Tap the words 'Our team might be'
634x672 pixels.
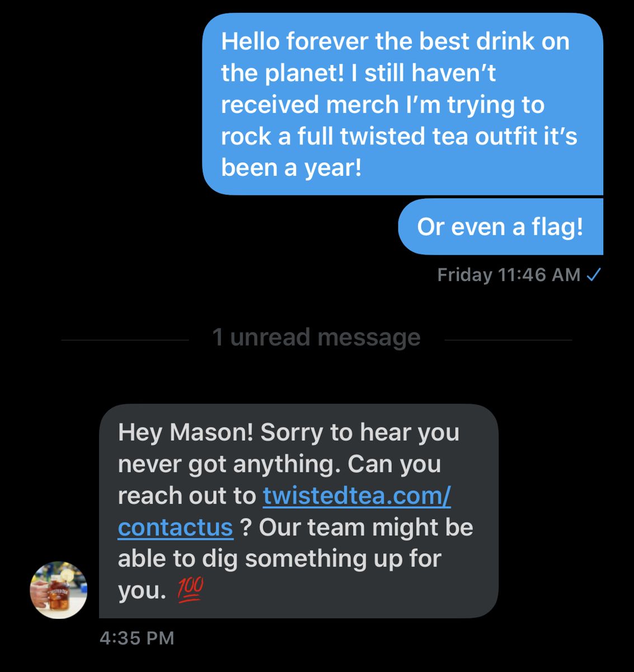tap(366, 528)
